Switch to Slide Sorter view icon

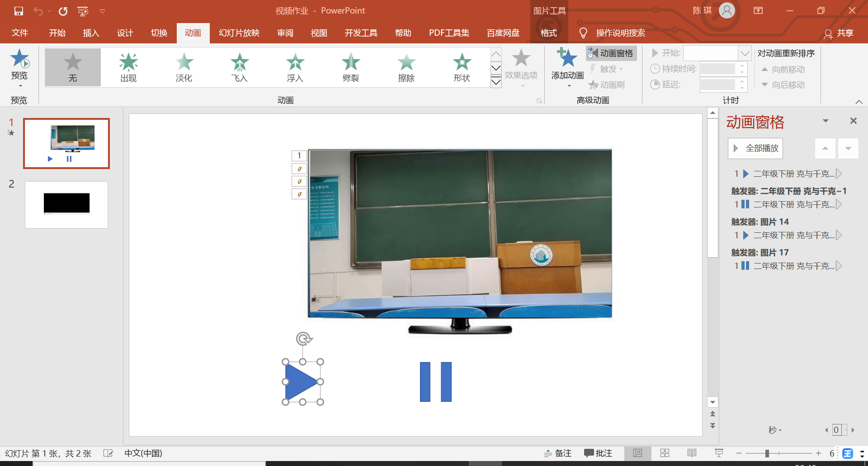tap(665, 453)
